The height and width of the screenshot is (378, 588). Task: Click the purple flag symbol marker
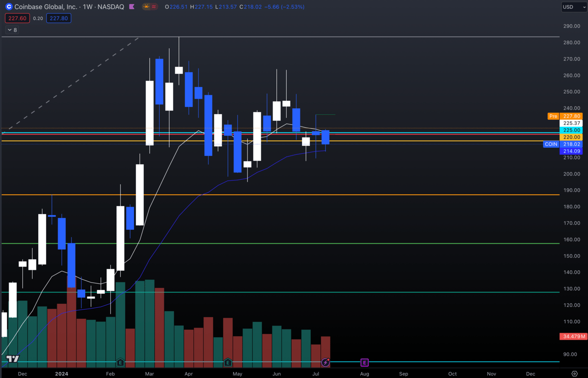[132, 7]
